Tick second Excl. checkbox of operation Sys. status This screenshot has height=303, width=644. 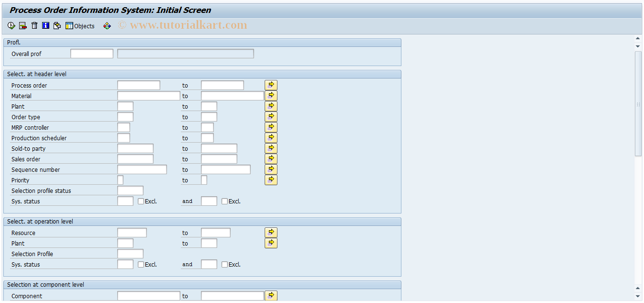224,265
